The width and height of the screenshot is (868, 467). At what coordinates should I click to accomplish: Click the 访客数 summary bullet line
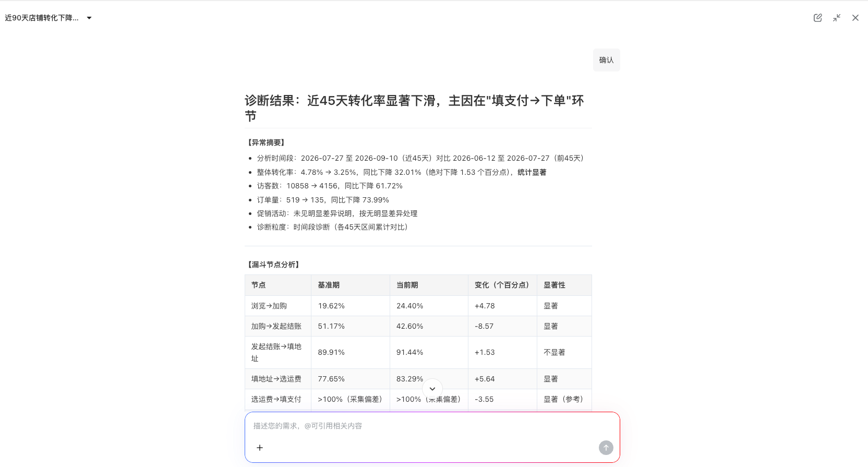tap(330, 186)
